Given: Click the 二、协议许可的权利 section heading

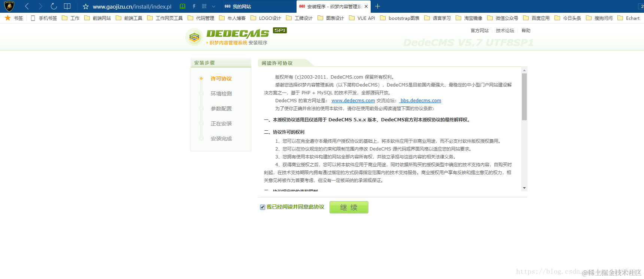Looking at the screenshot, I should (x=284, y=132).
